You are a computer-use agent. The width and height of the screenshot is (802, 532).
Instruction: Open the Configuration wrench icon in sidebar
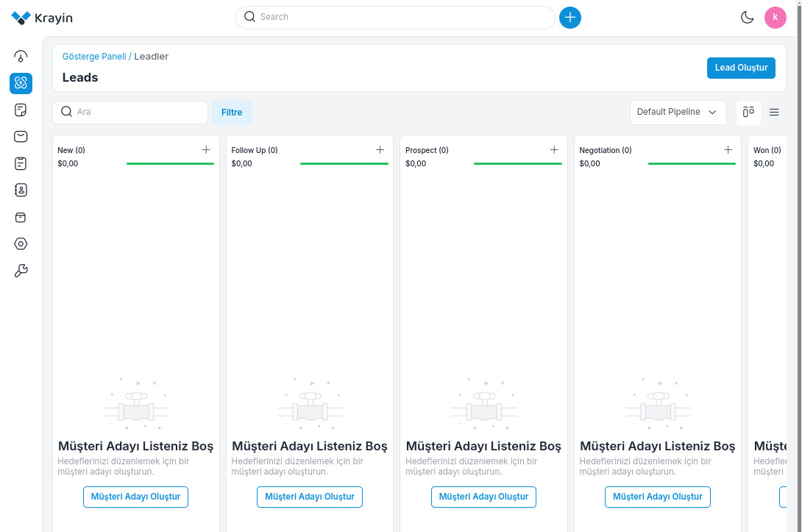[21, 272]
